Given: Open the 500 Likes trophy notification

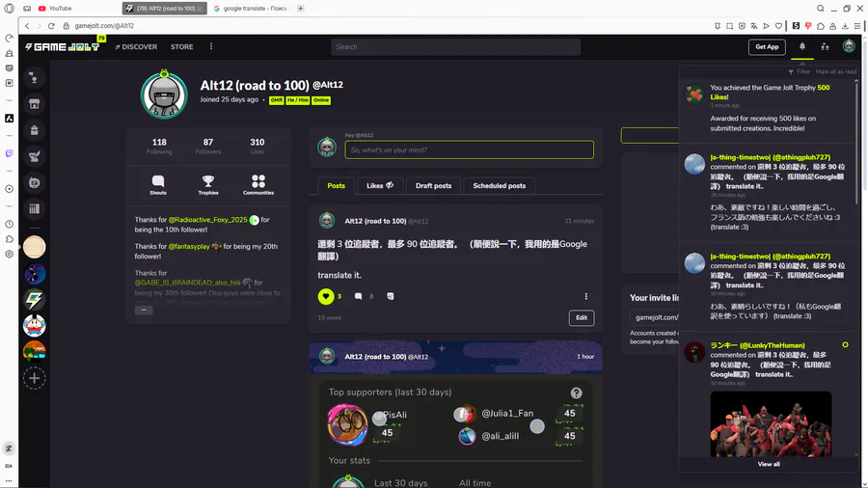Looking at the screenshot, I should (768, 108).
